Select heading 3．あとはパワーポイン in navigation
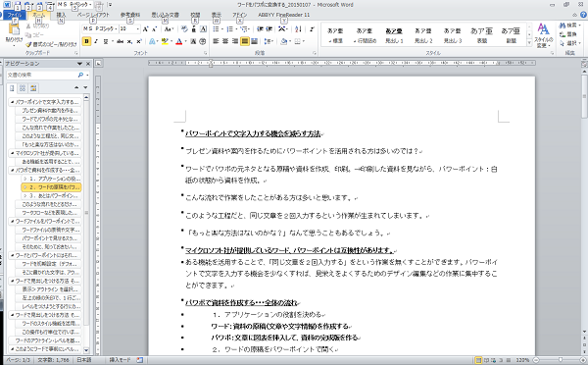The height and width of the screenshot is (365, 588). tap(51, 195)
